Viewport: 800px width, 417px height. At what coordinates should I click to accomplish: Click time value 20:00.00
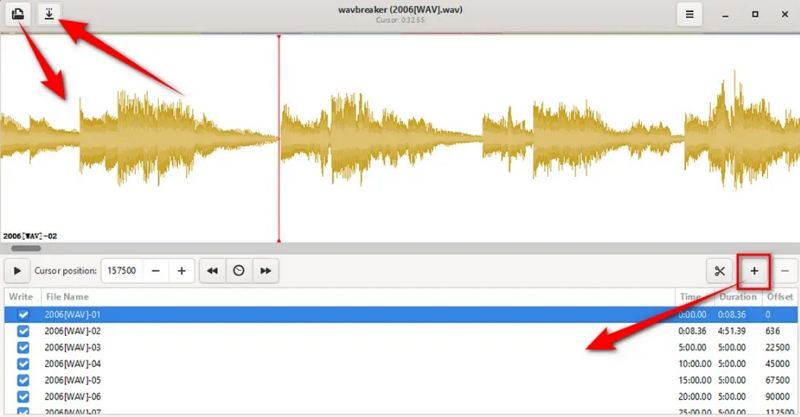(695, 396)
